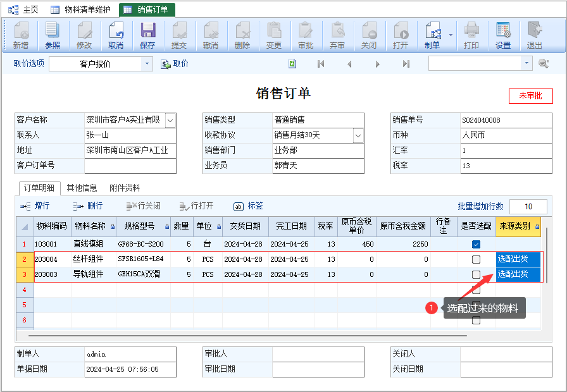Click 增行 to add a row
The image size is (567, 392).
35,206
